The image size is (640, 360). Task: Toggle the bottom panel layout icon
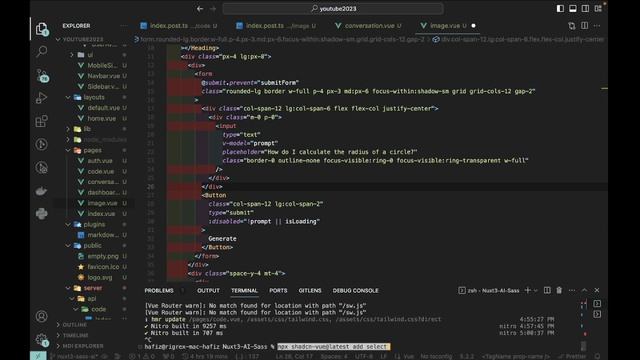point(573,9)
